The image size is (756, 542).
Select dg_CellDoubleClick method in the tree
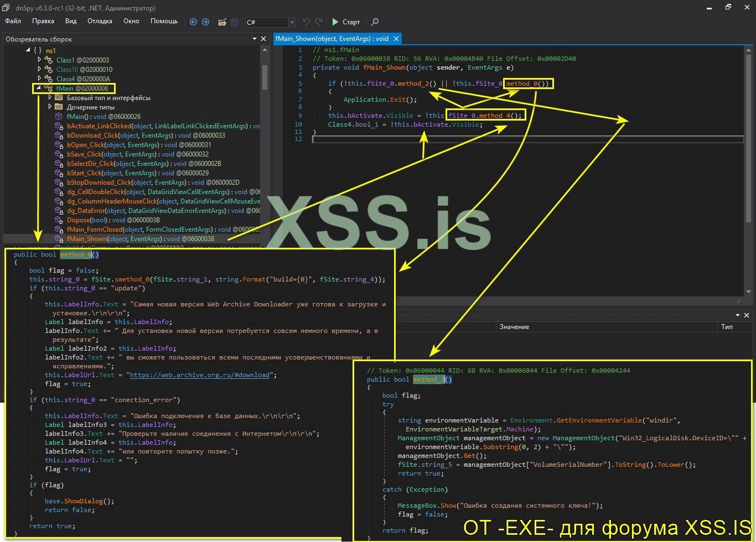click(163, 192)
